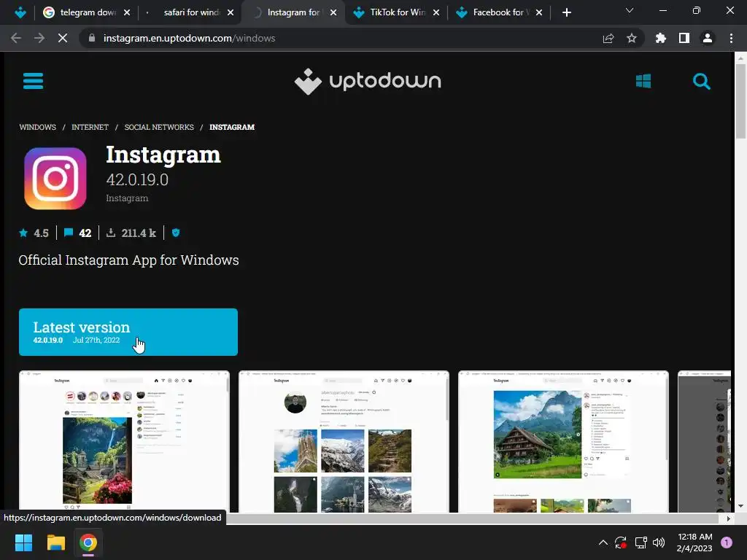Click the address bar URL
This screenshot has width=747, height=560.
click(x=189, y=38)
